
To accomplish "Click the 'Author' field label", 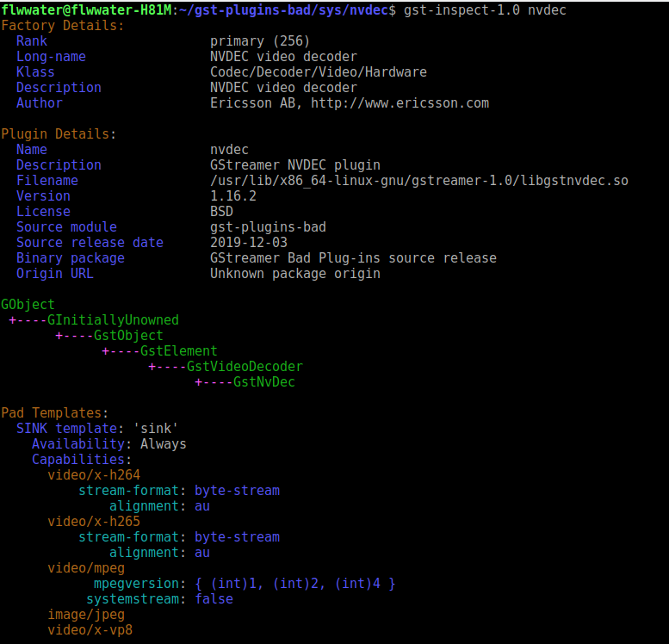I will click(40, 103).
